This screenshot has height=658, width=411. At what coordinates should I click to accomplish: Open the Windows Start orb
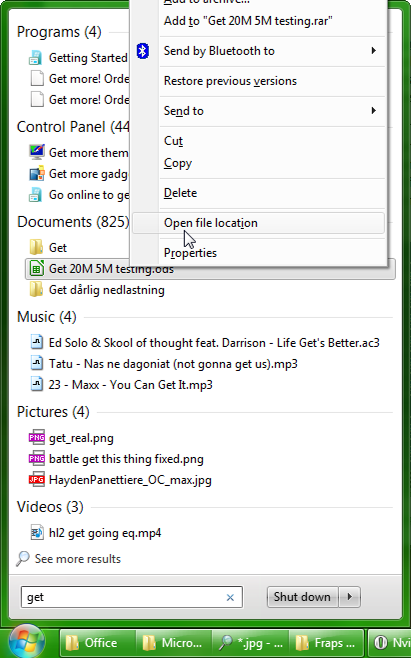pyautogui.click(x=28, y=641)
